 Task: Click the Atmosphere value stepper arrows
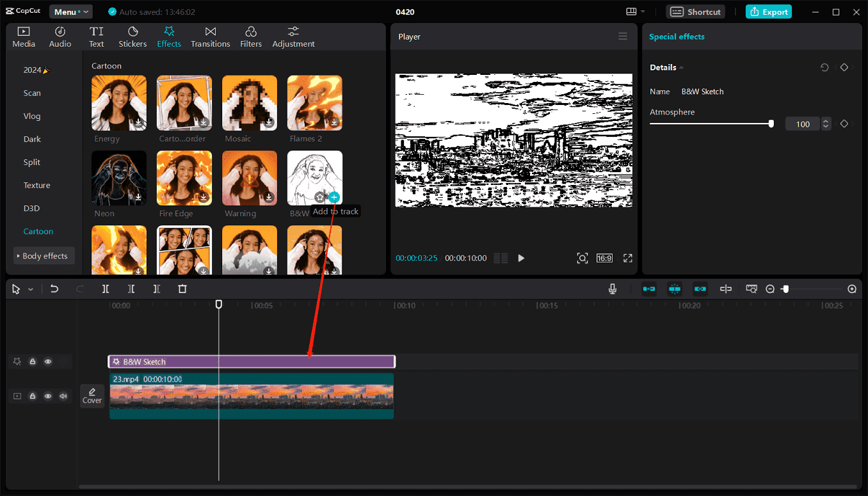coord(826,124)
